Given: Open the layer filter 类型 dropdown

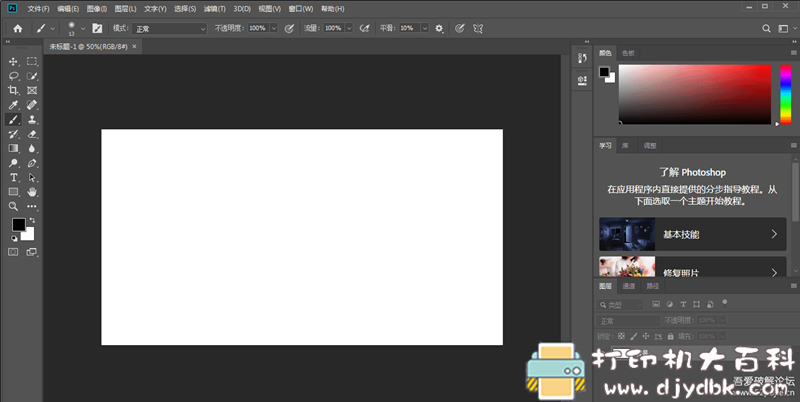Looking at the screenshot, I should 621,305.
